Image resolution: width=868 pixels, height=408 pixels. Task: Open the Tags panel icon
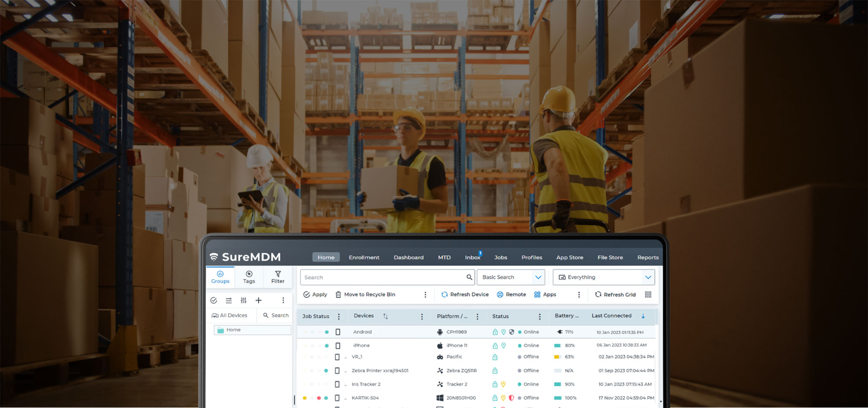click(249, 277)
